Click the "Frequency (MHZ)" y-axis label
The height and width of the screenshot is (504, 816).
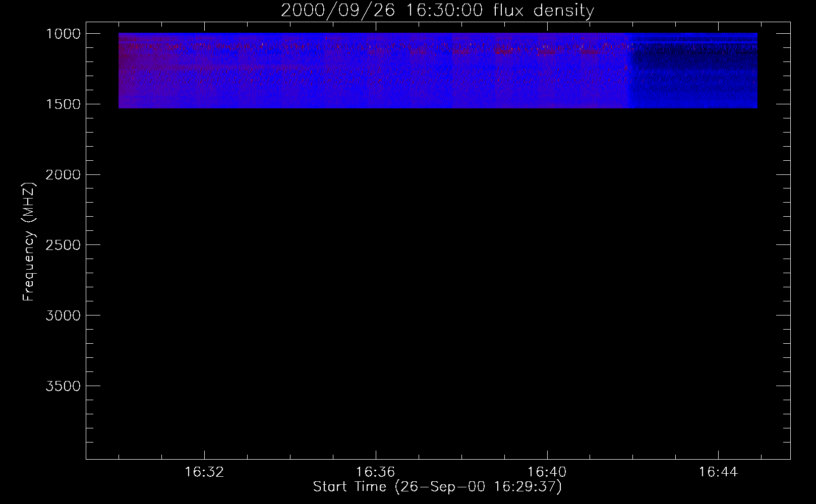click(29, 242)
